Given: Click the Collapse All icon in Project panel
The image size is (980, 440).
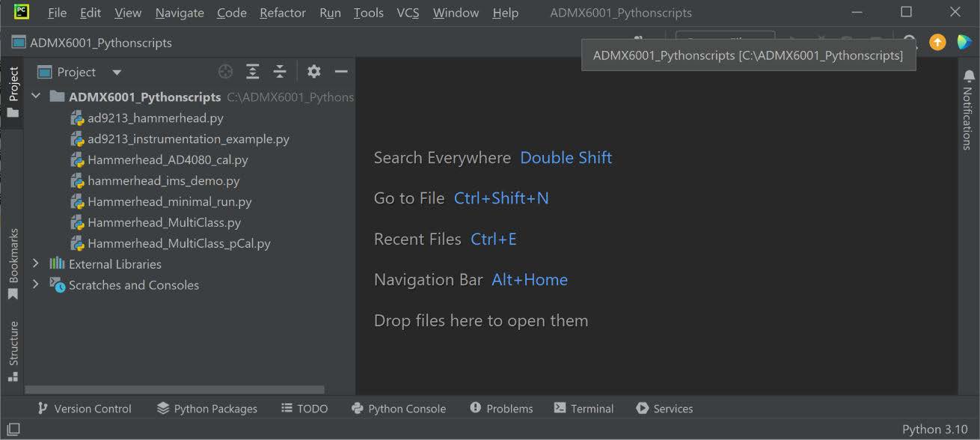Looking at the screenshot, I should click(280, 72).
